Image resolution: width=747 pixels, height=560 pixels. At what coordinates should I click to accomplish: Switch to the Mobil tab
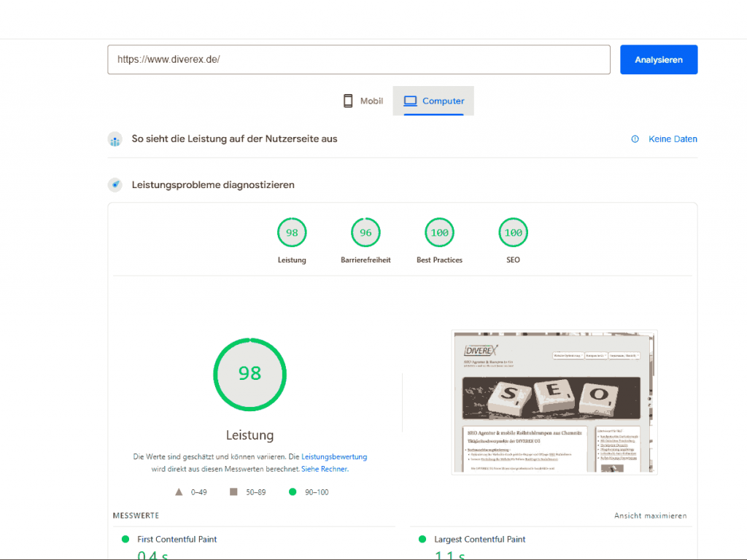point(363,101)
